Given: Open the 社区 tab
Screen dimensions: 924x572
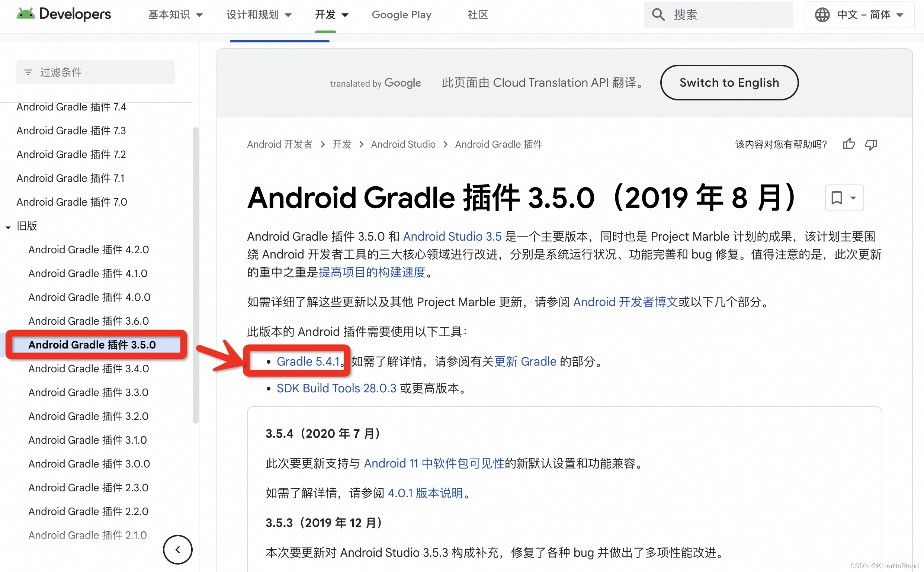Looking at the screenshot, I should (478, 15).
